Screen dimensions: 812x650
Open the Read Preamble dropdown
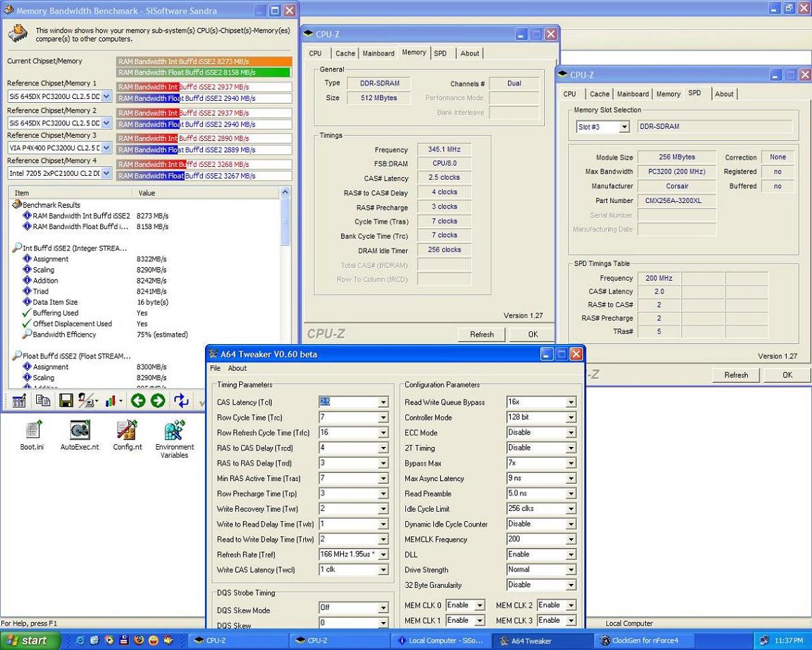tap(571, 493)
